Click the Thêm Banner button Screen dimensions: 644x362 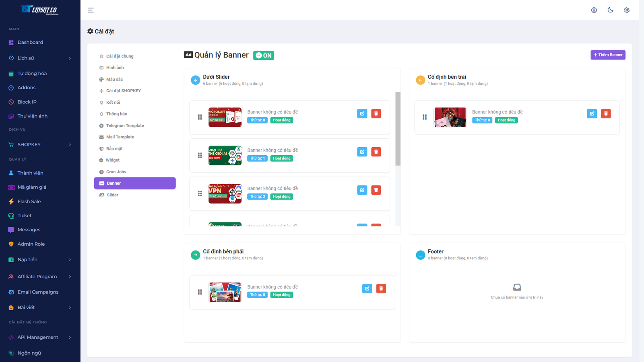click(x=608, y=55)
